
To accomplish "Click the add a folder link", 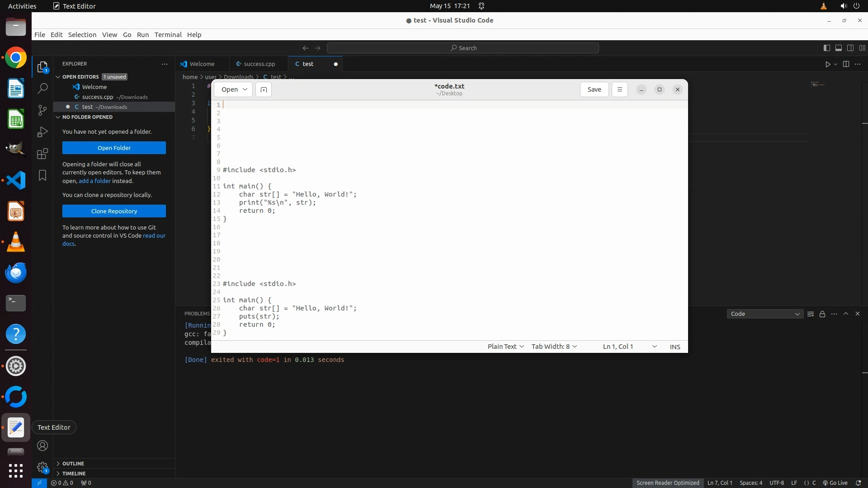I will [x=94, y=181].
